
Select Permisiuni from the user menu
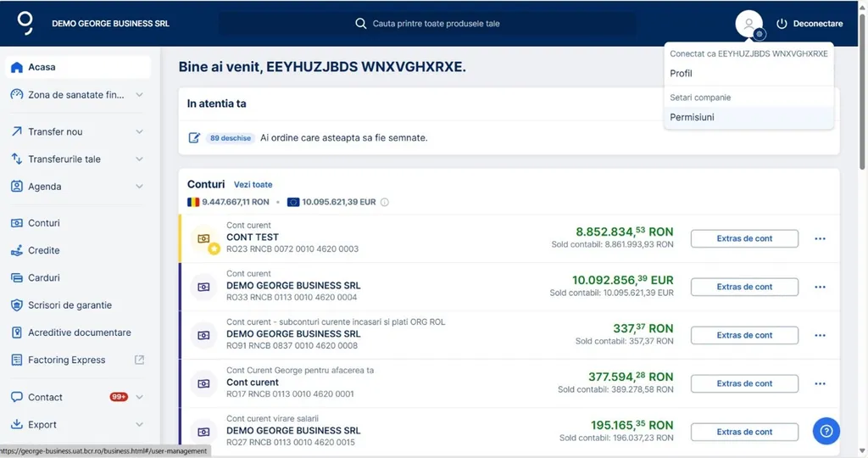692,117
